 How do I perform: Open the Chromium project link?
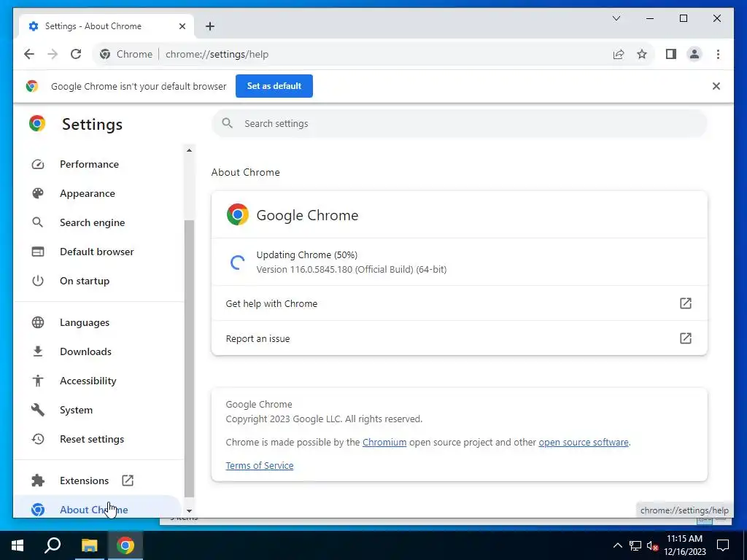(x=384, y=443)
